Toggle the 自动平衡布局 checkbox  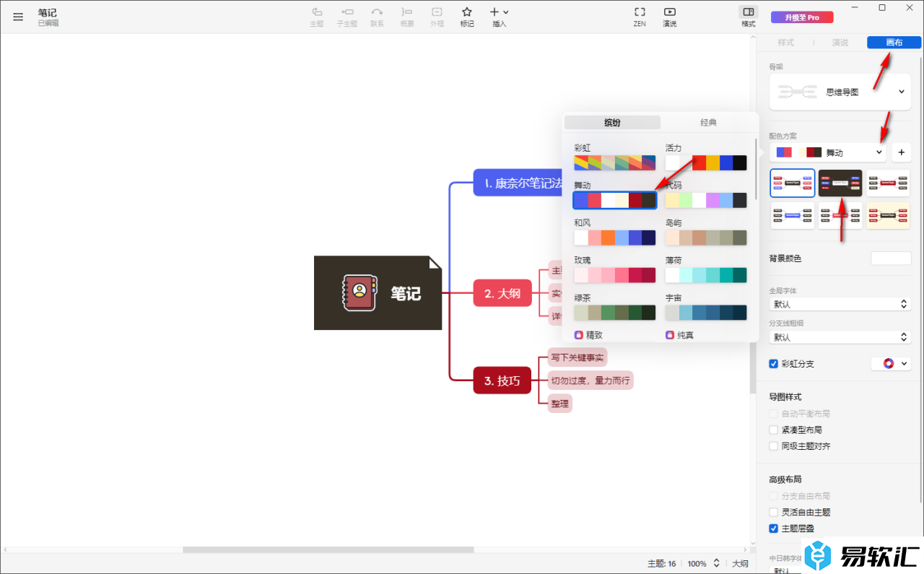click(x=774, y=414)
